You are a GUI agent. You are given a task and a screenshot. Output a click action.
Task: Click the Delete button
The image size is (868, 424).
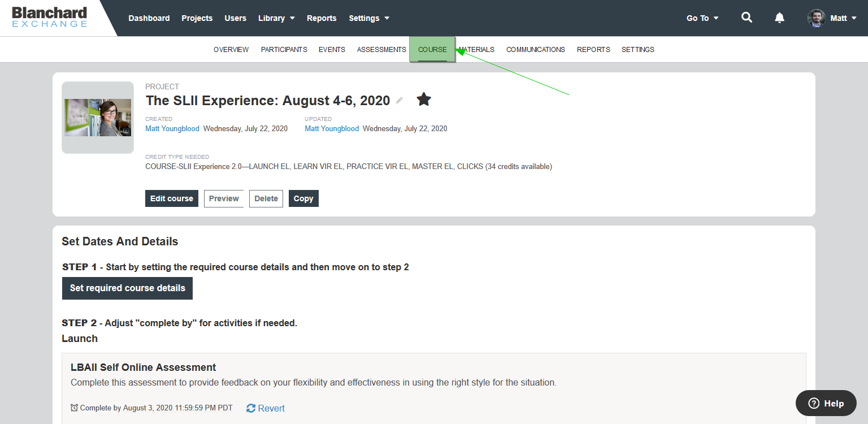(266, 198)
